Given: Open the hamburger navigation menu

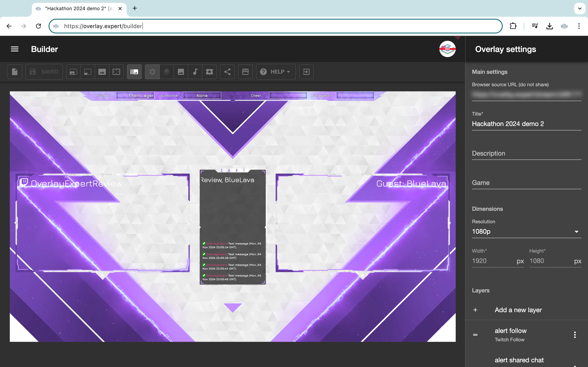Looking at the screenshot, I should coord(14,49).
